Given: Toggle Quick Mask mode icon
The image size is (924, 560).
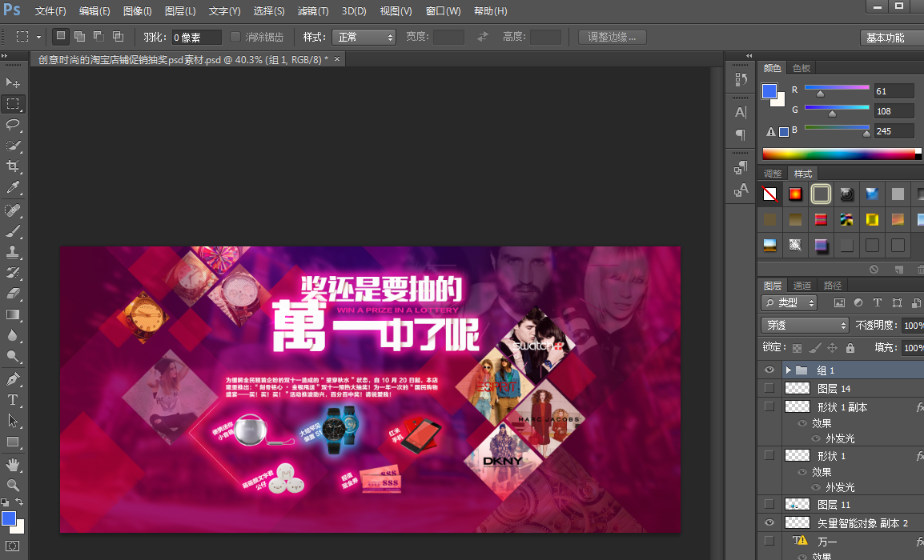Looking at the screenshot, I should click(12, 546).
